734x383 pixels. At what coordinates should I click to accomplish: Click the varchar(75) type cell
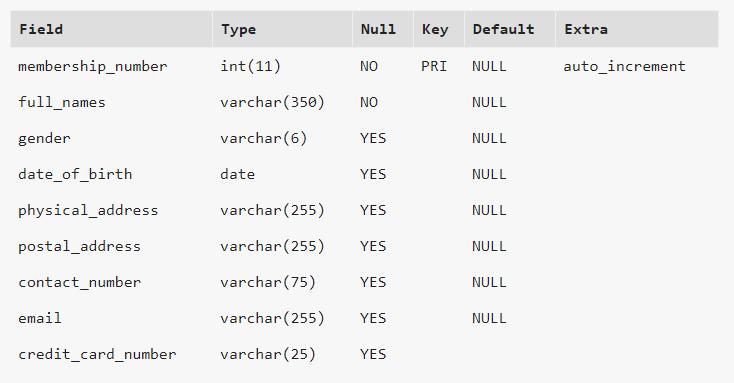pos(268,282)
